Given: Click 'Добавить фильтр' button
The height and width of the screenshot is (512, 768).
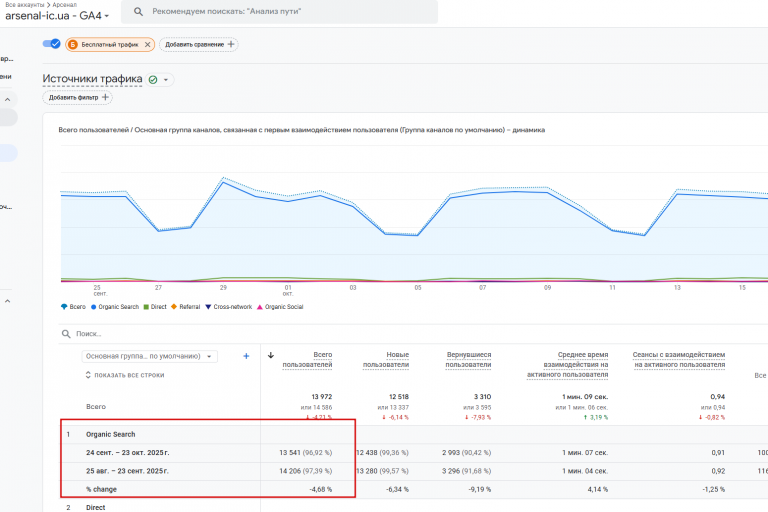Looking at the screenshot, I should tap(77, 98).
